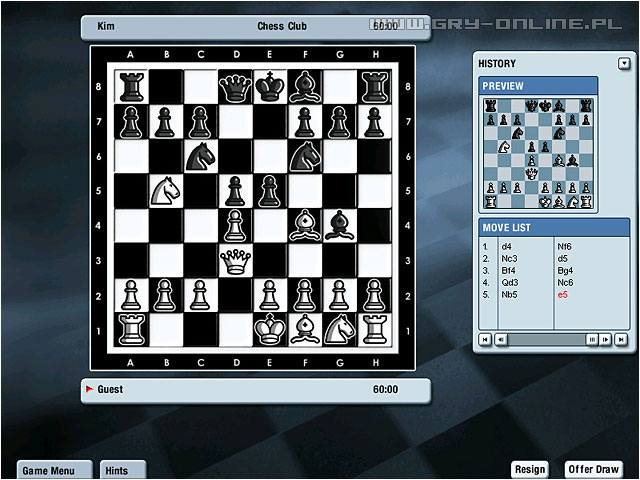Select the white rook on a1
This screenshot has height=480, width=640.
tap(130, 327)
